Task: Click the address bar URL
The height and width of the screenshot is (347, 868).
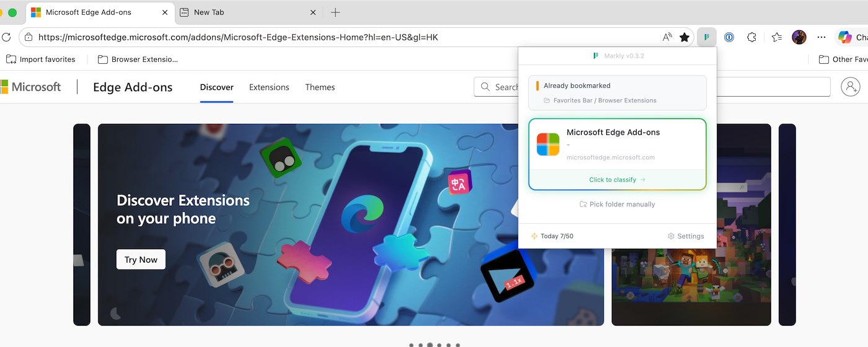Action: click(238, 37)
